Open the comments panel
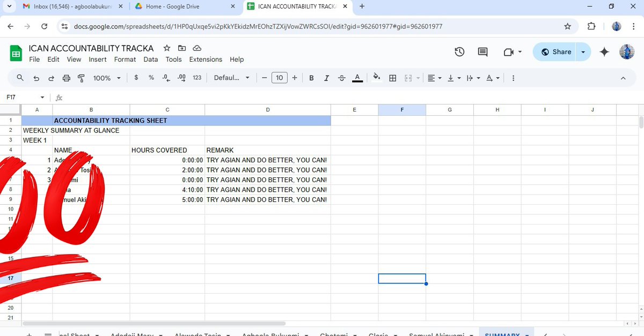 pyautogui.click(x=482, y=51)
